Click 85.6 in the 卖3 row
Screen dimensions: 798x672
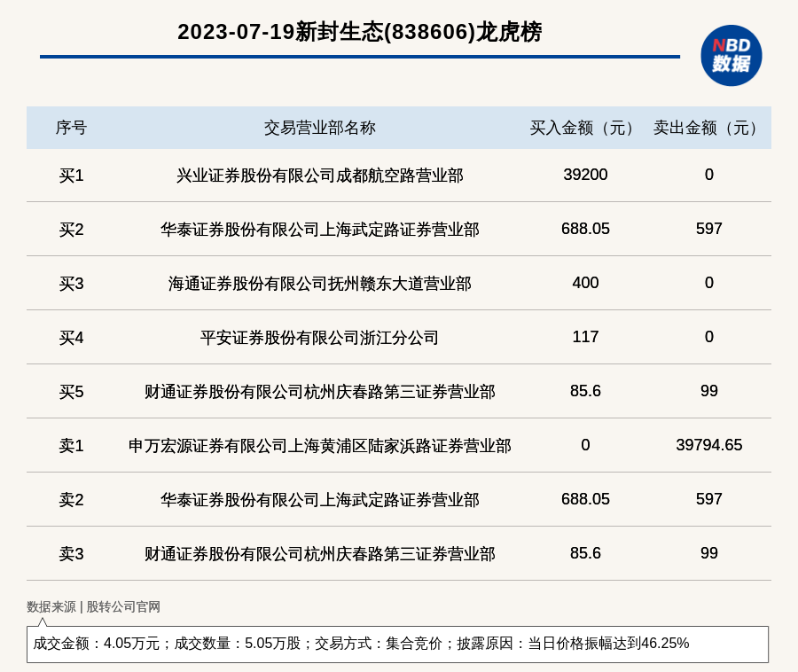585,552
